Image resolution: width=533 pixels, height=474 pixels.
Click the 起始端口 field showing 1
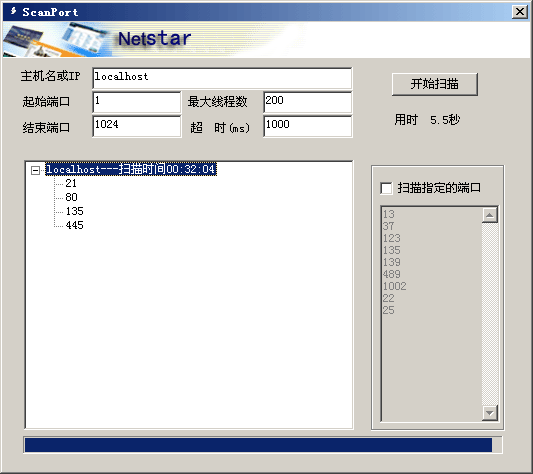tap(137, 102)
